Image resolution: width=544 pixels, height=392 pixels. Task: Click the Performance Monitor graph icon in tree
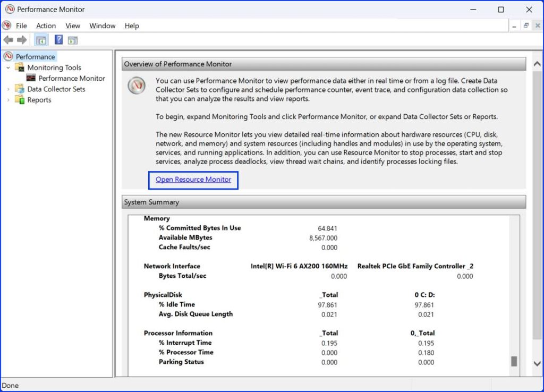(x=31, y=78)
